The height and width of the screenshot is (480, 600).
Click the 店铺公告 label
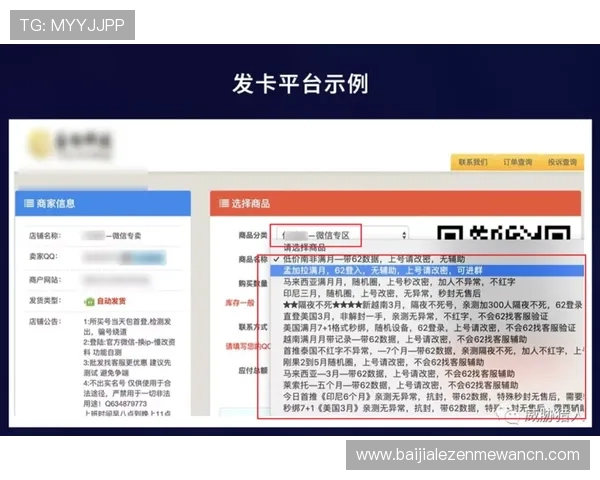pos(45,322)
